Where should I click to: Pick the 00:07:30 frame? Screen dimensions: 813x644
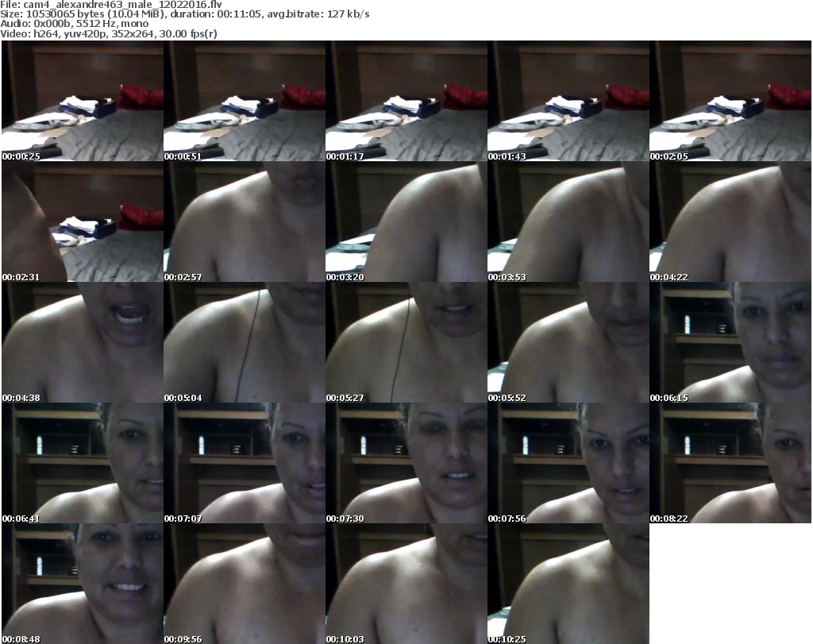click(x=406, y=463)
